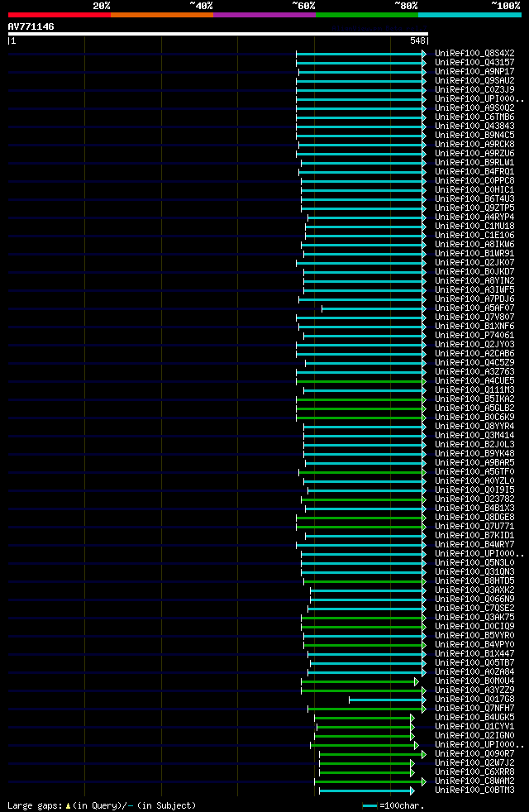Viewport: 529px width, 812px height.
Task: Open hit UniRef100_Q2IGN0
Action: pyautogui.click(x=474, y=735)
